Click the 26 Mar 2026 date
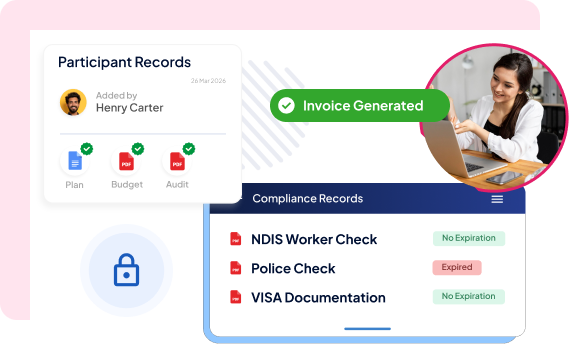This screenshot has width=580, height=360. 208,81
